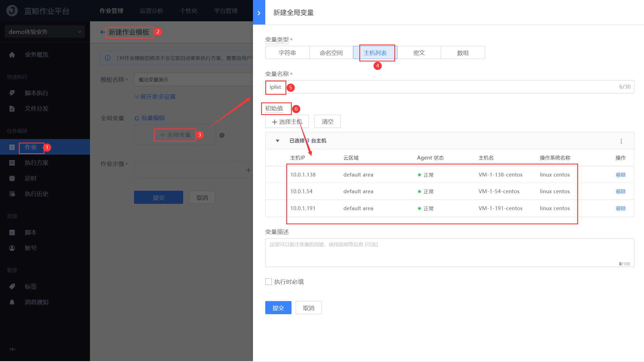Cancel the new global variable panel
Viewport: 644px width, 362px height.
click(x=309, y=308)
